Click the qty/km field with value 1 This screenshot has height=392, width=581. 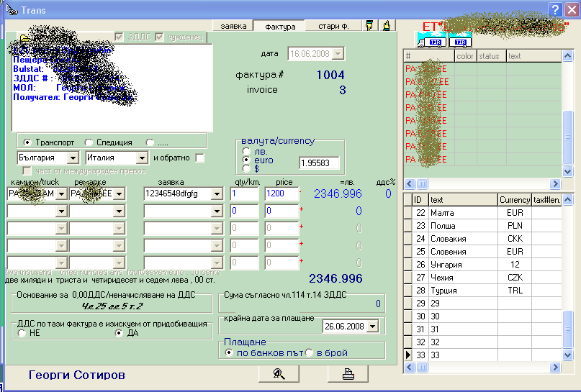244,193
